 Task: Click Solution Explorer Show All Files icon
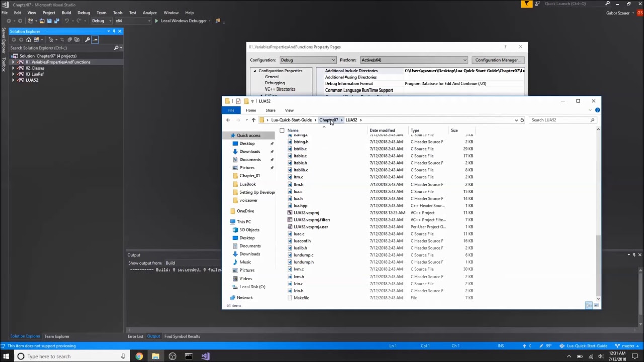point(77,40)
